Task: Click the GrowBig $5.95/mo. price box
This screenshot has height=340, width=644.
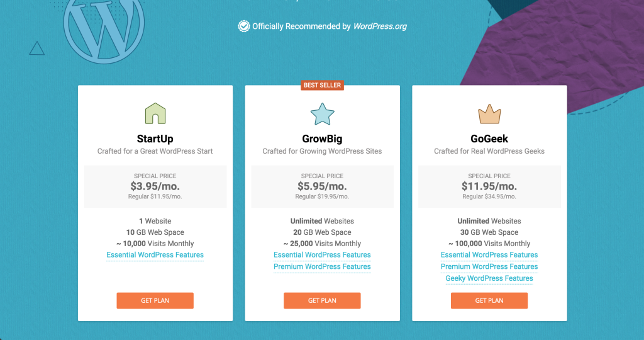Action: click(x=323, y=186)
